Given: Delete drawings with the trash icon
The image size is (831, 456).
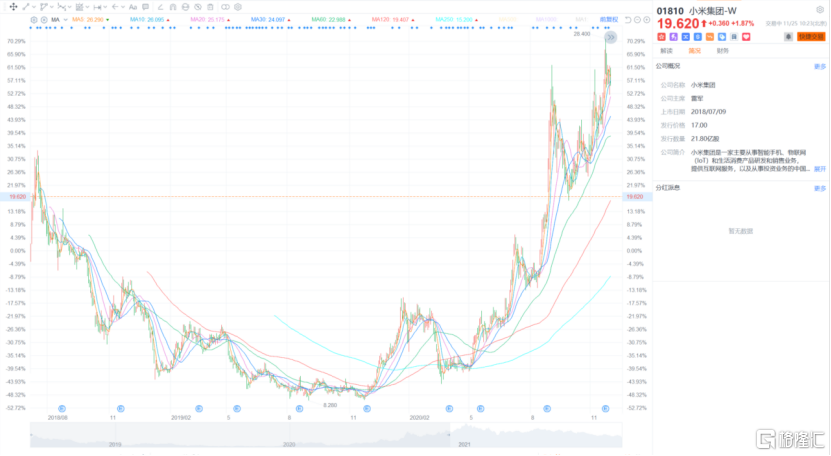Looking at the screenshot, I should [x=210, y=7].
